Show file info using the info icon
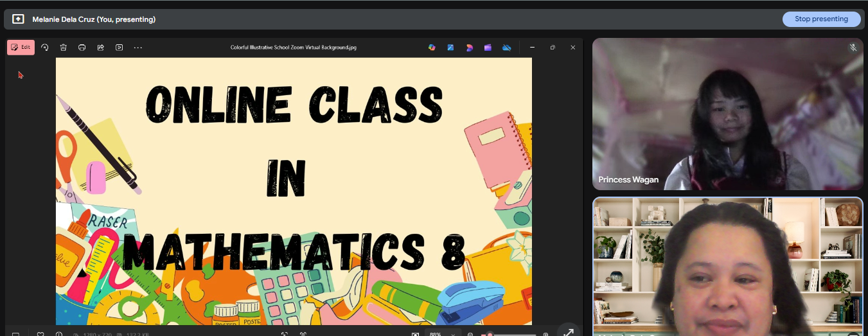Screen dimensions: 868x336 [58, 333]
